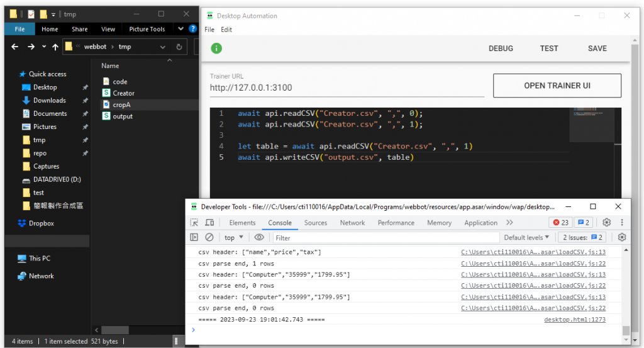Open the top context dropdown in console

coord(234,237)
